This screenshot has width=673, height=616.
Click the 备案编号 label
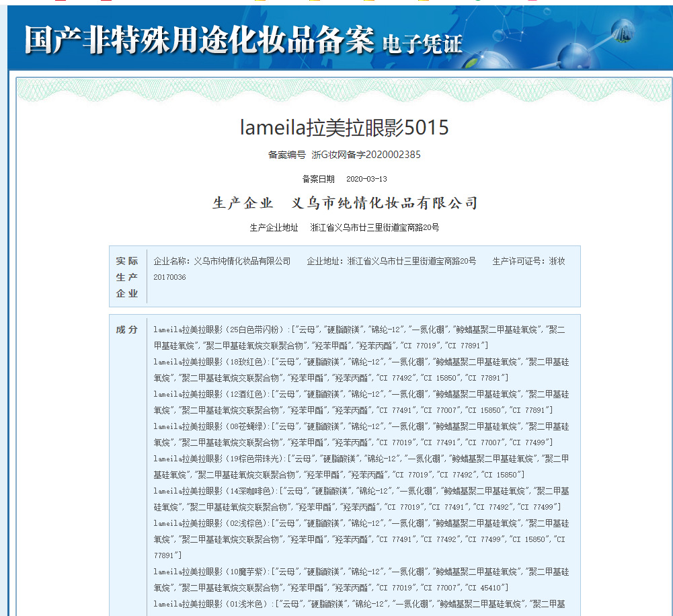pyautogui.click(x=286, y=155)
